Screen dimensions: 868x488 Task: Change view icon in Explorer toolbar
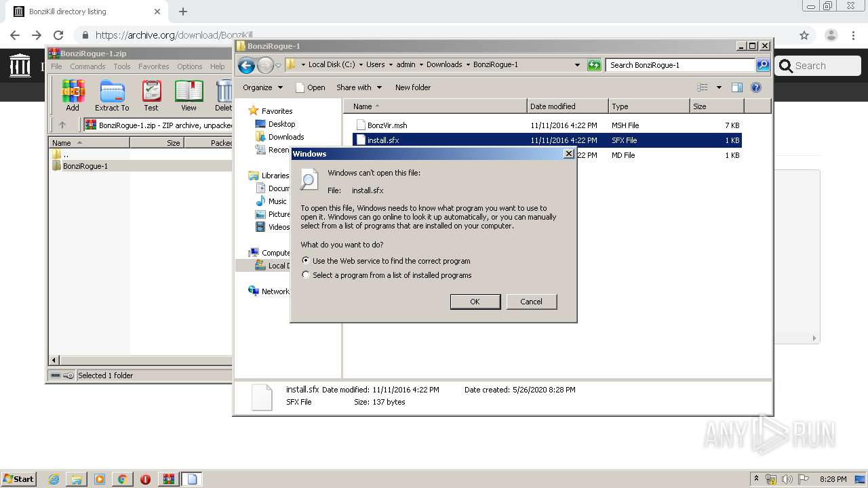(703, 87)
